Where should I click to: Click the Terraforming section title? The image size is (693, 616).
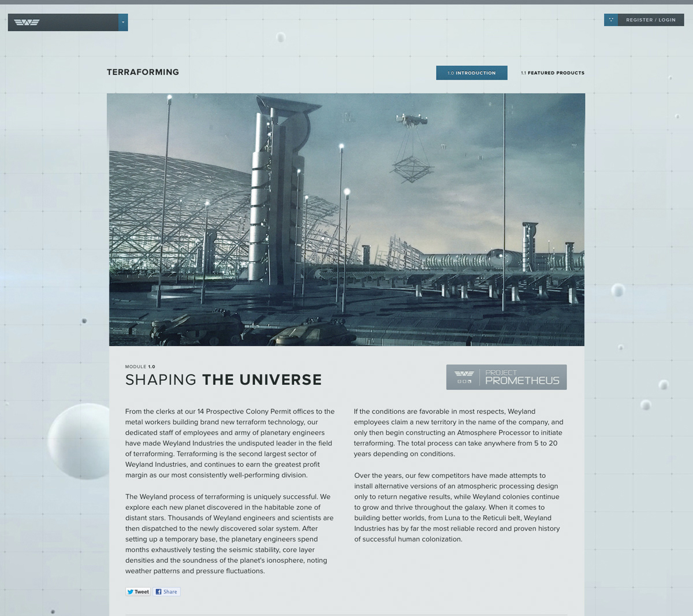point(143,72)
